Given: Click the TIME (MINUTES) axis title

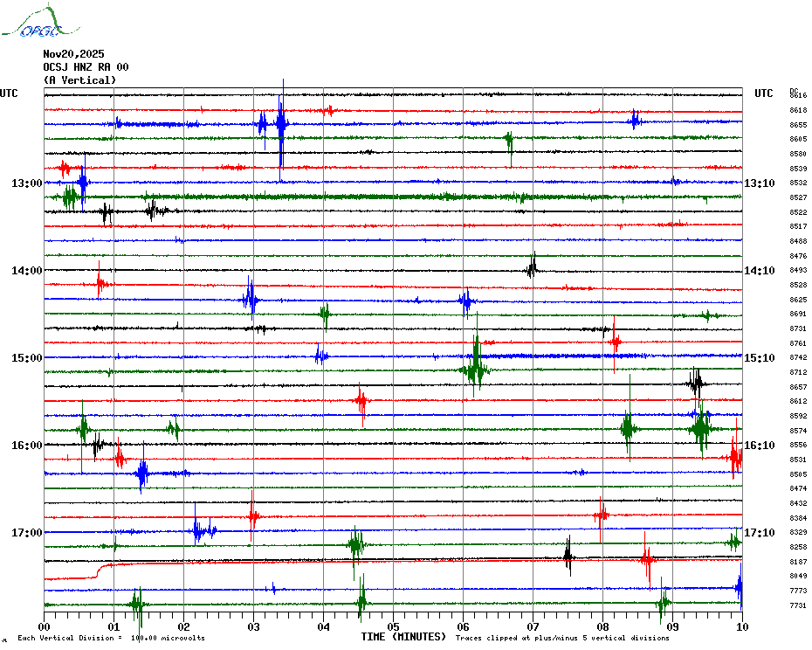Looking at the screenshot, I should [x=403, y=637].
